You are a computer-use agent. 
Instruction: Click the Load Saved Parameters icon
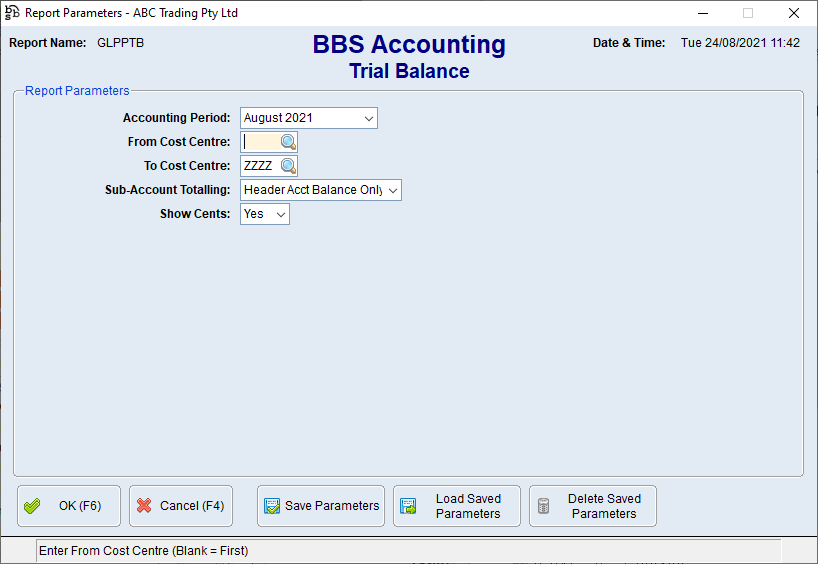coord(408,506)
